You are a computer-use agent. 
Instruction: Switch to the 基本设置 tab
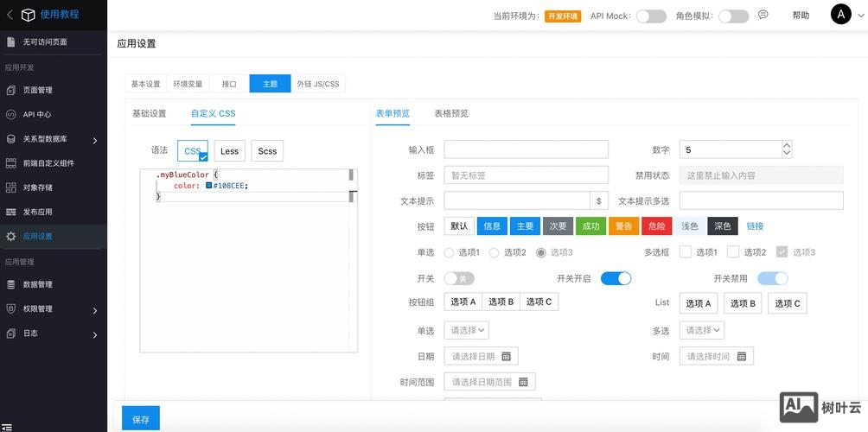point(145,84)
